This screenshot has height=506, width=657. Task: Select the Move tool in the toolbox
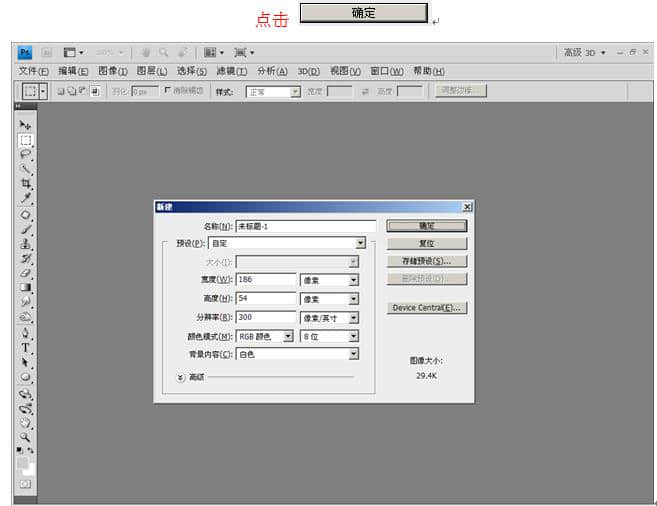point(26,125)
